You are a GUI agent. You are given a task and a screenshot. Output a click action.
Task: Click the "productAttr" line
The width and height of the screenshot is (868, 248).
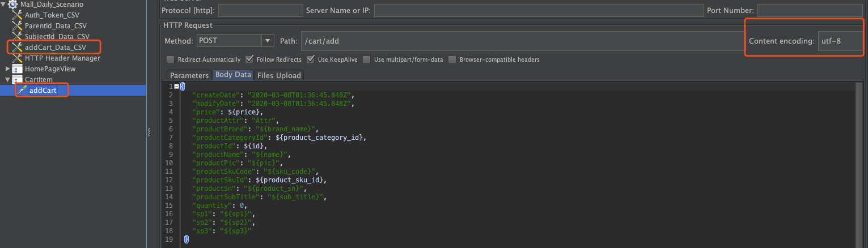point(235,121)
